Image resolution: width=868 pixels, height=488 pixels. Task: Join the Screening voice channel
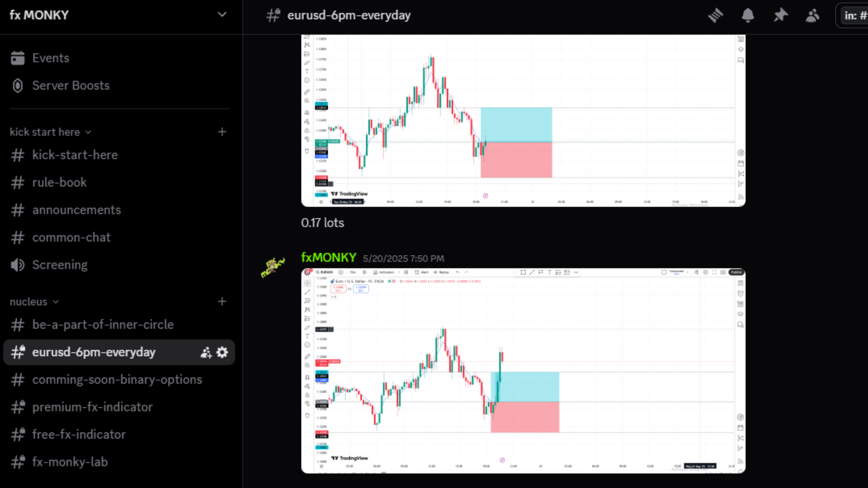click(59, 265)
